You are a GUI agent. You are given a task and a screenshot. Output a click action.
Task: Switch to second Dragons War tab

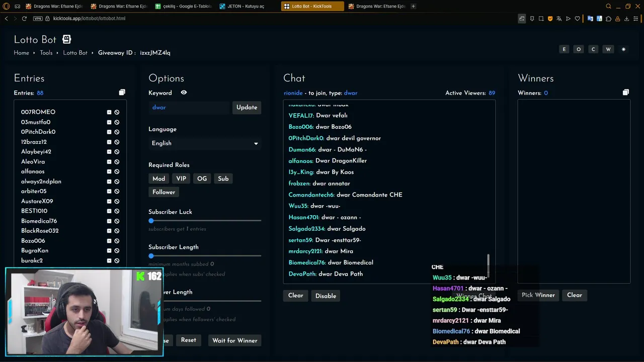coord(119,6)
